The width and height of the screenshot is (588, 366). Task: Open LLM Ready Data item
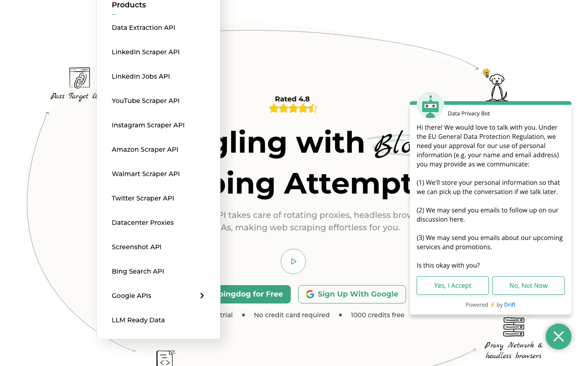(x=138, y=320)
